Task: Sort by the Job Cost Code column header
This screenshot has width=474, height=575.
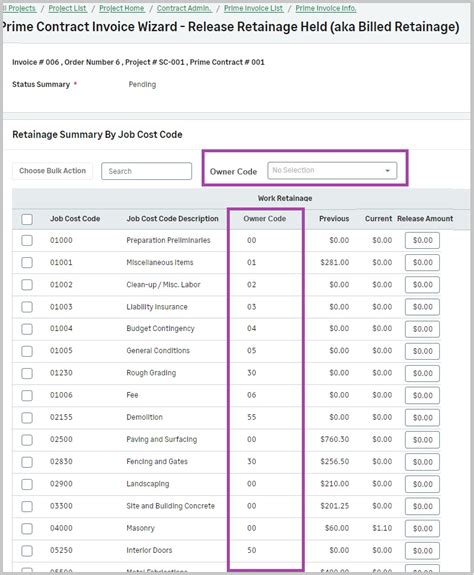Action: (x=75, y=219)
